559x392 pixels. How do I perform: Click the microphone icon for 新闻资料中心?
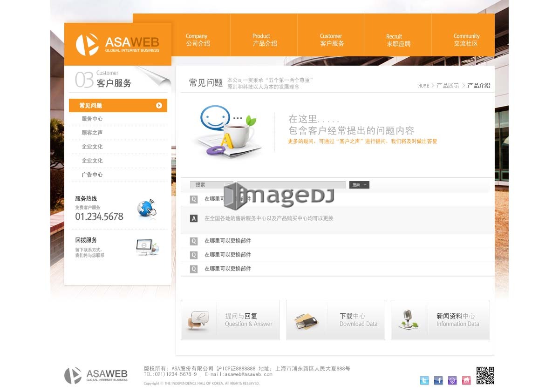click(409, 320)
